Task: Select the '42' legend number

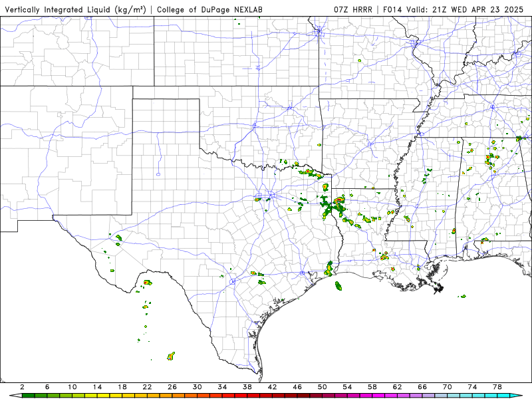Action: (272, 387)
